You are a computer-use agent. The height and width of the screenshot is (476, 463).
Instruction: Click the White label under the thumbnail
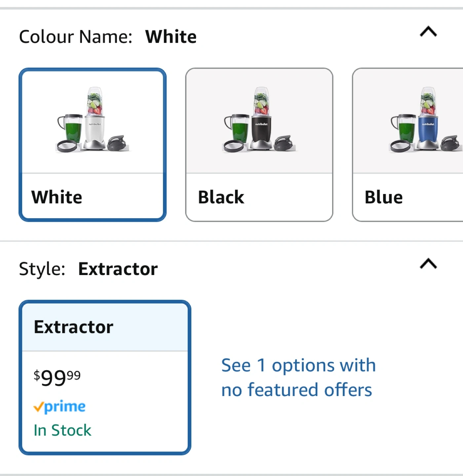57,197
